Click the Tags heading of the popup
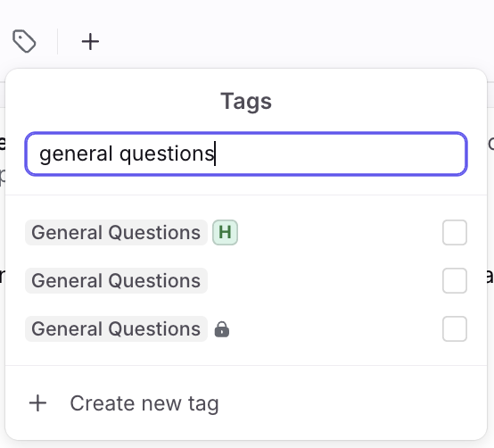494x448 pixels. [246, 101]
